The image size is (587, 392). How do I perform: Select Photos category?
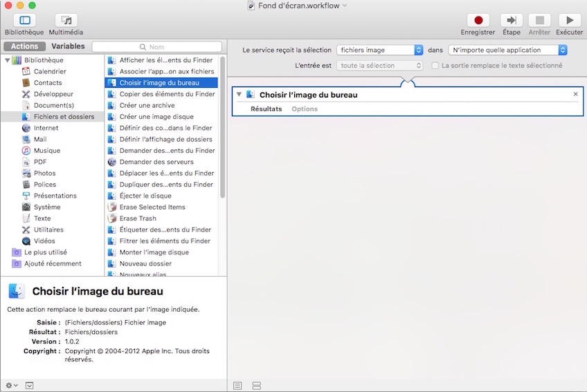44,173
